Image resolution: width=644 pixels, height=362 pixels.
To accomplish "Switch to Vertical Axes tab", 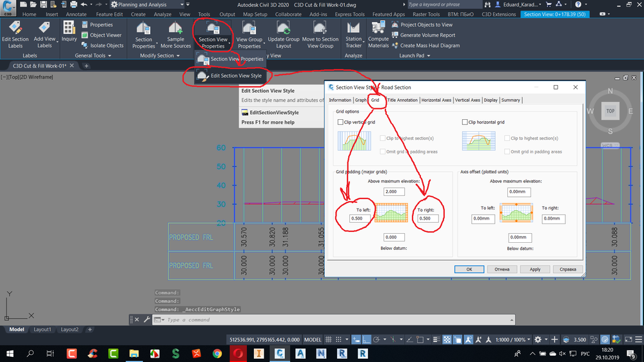I will [467, 100].
